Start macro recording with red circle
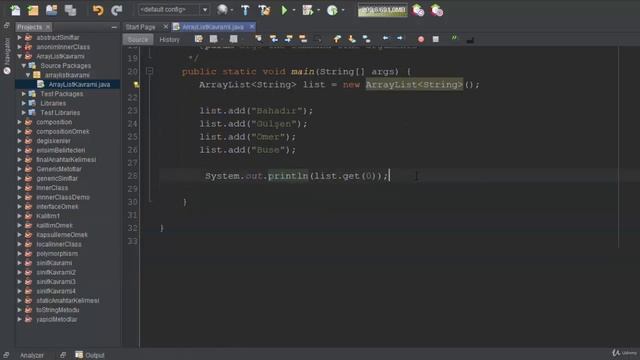The width and height of the screenshot is (640, 360). point(421,39)
